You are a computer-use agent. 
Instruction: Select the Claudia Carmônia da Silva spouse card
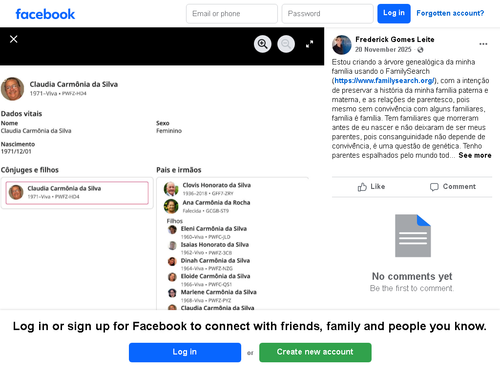point(77,193)
